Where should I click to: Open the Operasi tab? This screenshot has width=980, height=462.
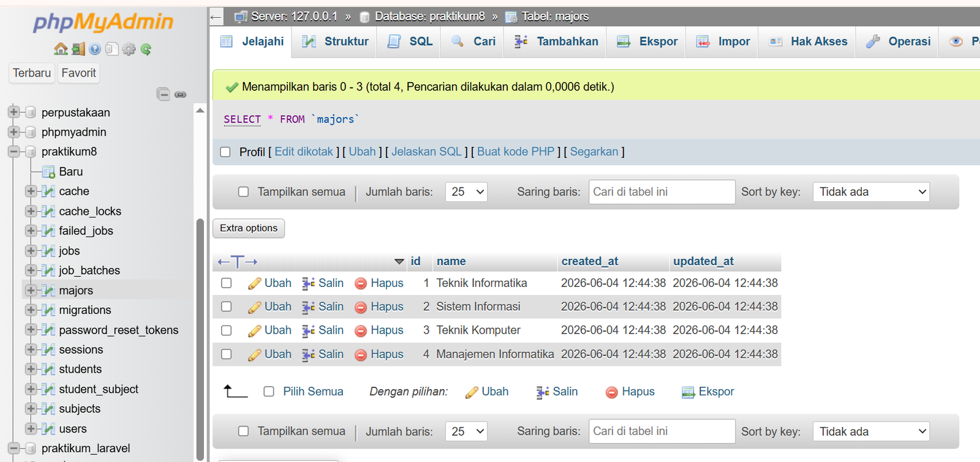pyautogui.click(x=897, y=42)
